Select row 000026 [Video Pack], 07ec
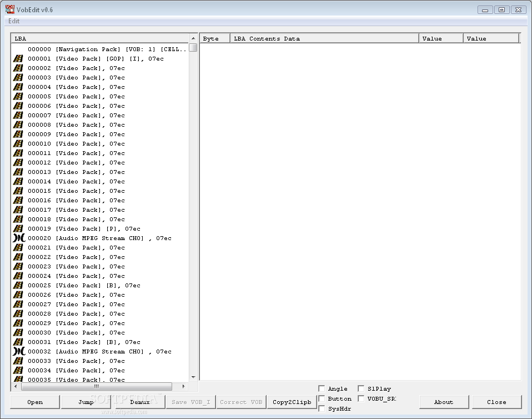 76,295
